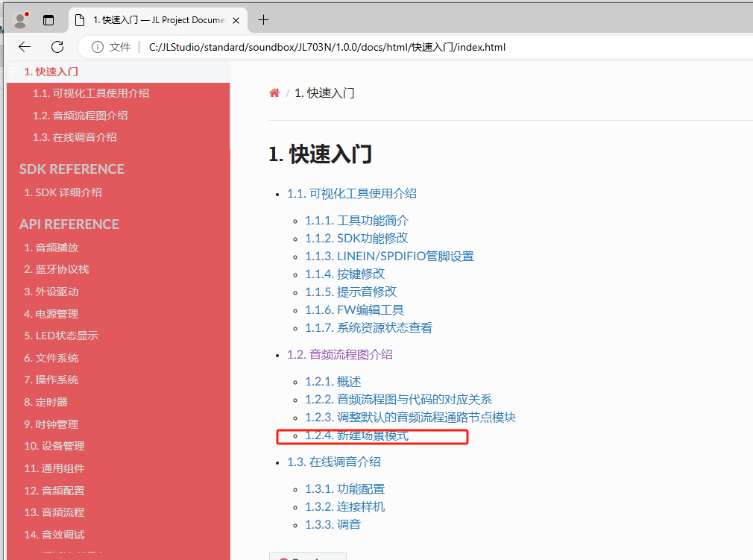
Task: Open sidebar item 1.2. 音频流程图介绍
Action: pyautogui.click(x=81, y=116)
